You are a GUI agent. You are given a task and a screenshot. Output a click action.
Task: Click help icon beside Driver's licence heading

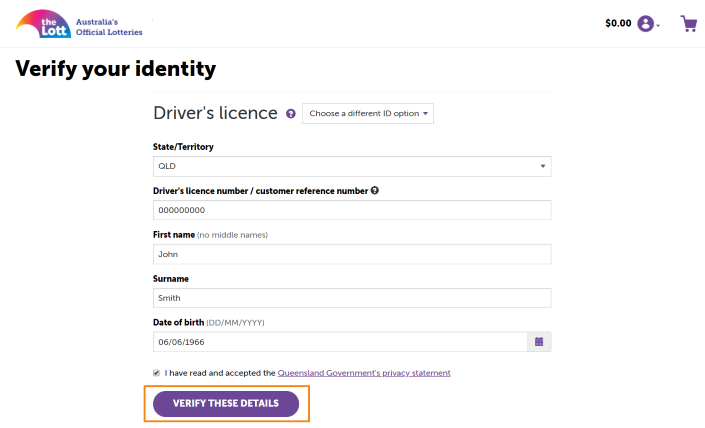(x=291, y=114)
